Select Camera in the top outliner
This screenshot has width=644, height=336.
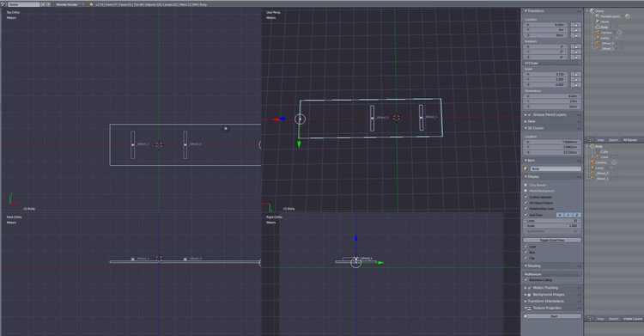[606, 33]
